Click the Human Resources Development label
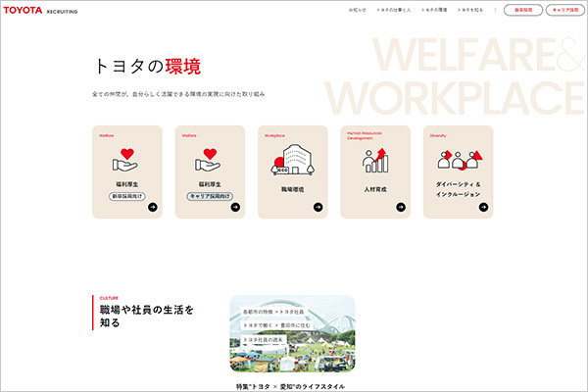Viewport: 588px width, 392px height. [x=365, y=135]
